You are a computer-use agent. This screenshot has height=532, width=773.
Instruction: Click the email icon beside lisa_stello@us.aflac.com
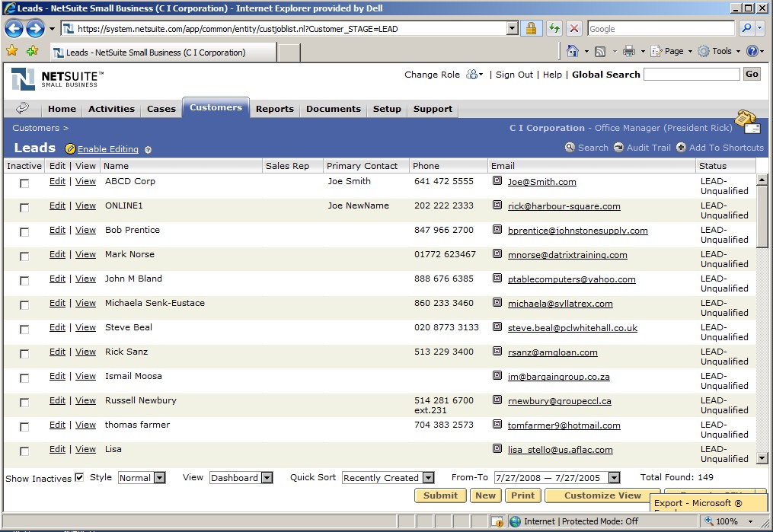497,449
